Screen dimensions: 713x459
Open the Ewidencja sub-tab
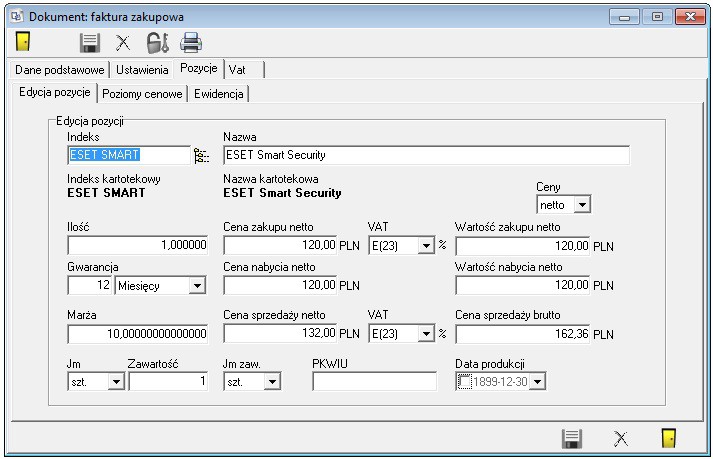[x=218, y=94]
